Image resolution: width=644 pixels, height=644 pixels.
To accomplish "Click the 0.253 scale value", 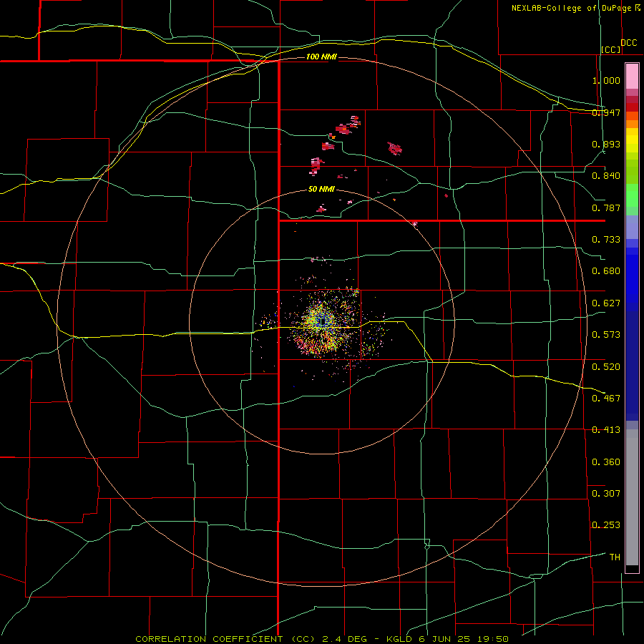I will 606,525.
